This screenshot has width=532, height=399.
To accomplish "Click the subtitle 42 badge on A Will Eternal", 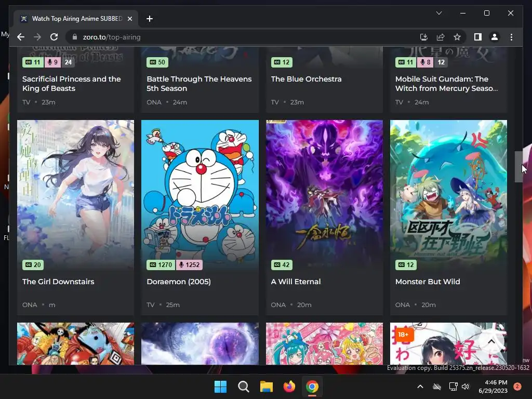I will pyautogui.click(x=282, y=265).
